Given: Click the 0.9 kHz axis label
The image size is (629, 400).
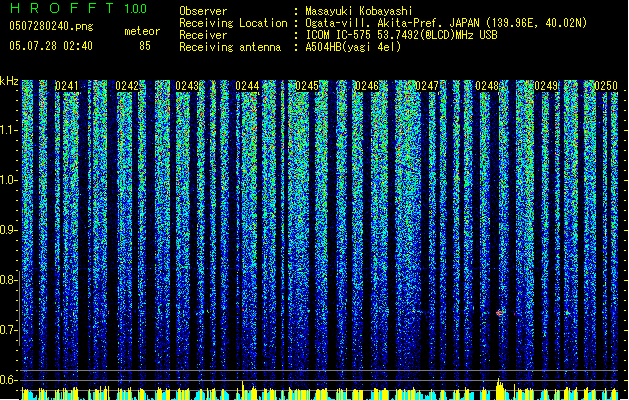Looking at the screenshot, I should tap(9, 230).
